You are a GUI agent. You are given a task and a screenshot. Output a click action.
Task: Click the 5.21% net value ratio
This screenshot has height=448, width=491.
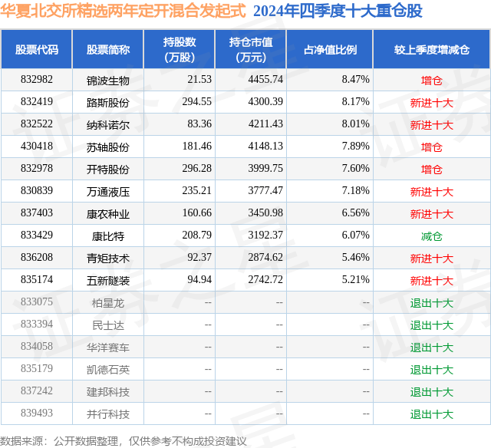click(x=355, y=279)
